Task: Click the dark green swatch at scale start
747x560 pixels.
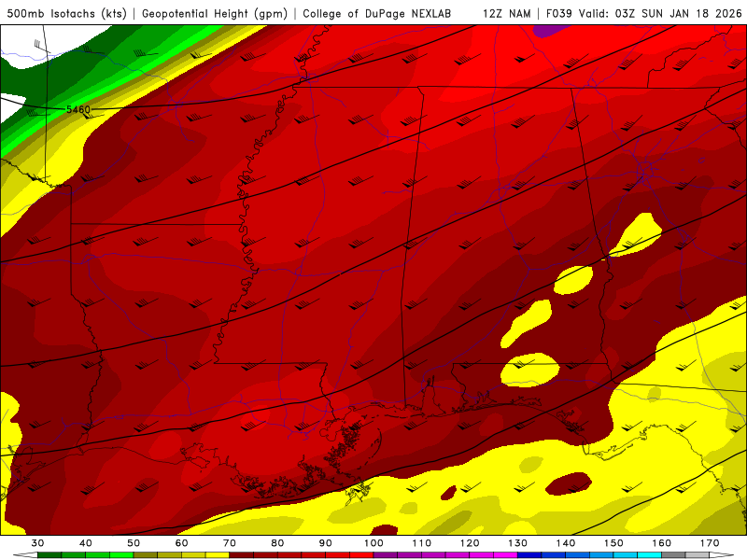Action: pos(49,555)
